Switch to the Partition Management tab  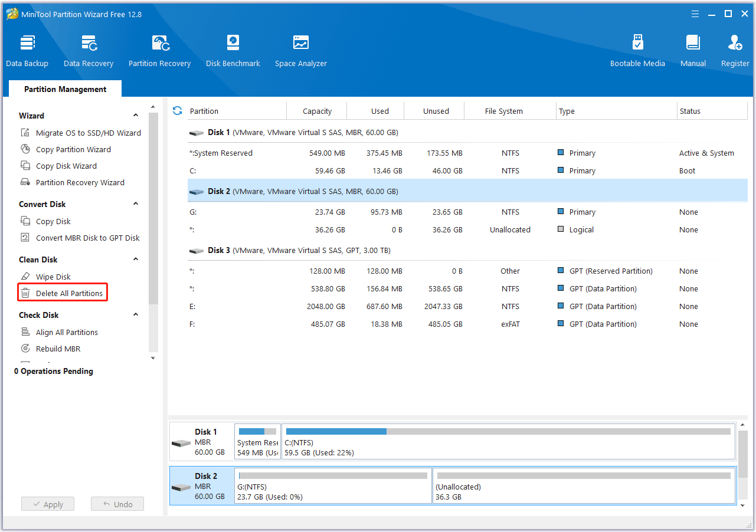click(66, 89)
